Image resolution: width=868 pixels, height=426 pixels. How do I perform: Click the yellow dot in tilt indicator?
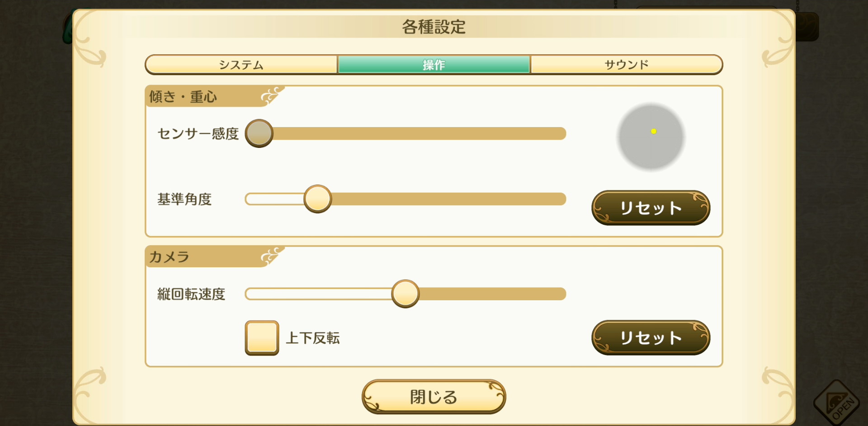click(x=654, y=131)
